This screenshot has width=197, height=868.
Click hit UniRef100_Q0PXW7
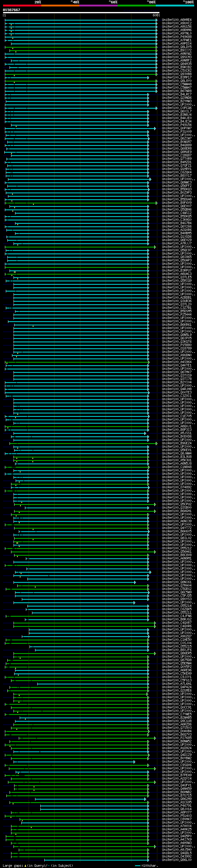click(x=177, y=128)
